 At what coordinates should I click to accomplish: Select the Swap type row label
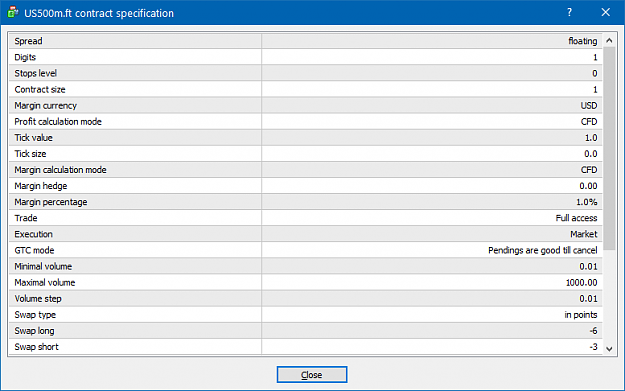pyautogui.click(x=35, y=314)
